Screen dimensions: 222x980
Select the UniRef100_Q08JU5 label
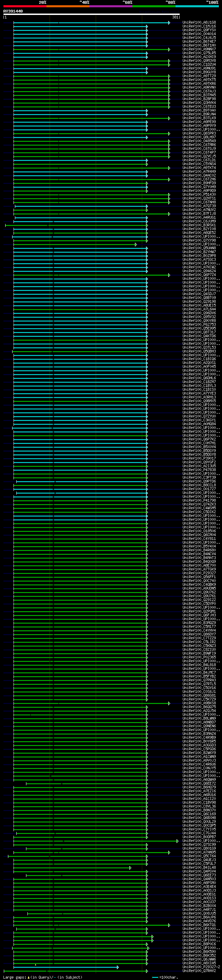[x=199, y=914]
